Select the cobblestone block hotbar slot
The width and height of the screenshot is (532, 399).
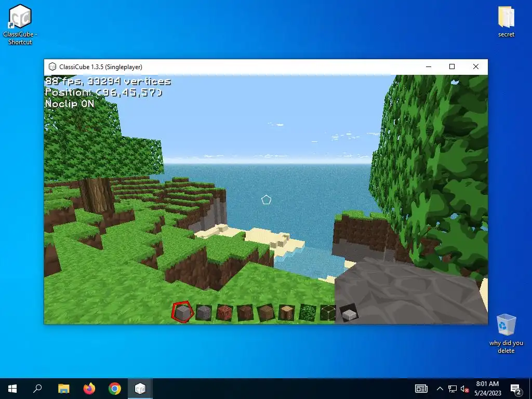pyautogui.click(x=204, y=312)
